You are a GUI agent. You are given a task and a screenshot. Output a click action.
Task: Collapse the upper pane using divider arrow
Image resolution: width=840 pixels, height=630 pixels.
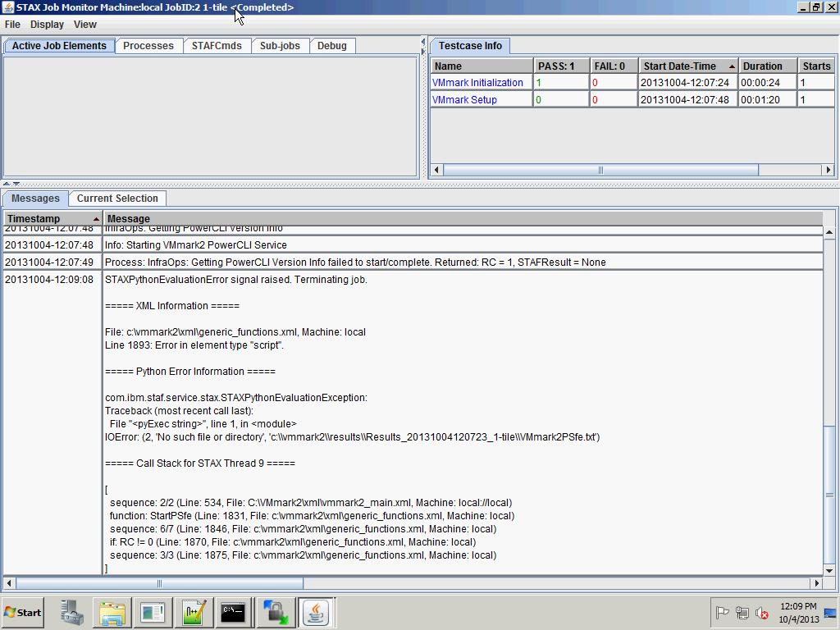pyautogui.click(x=7, y=184)
